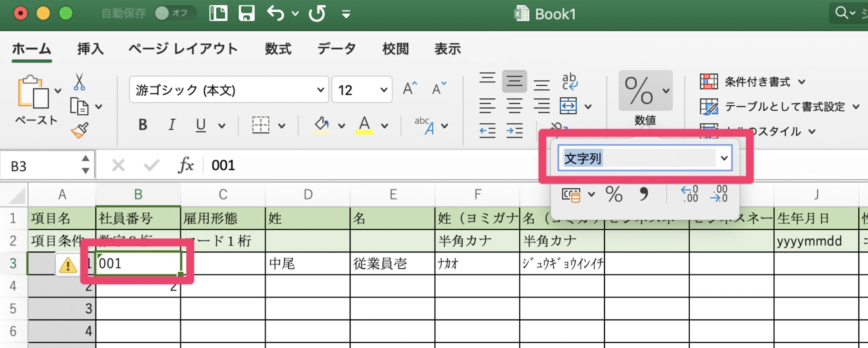Open the 数式 tab

click(x=278, y=49)
